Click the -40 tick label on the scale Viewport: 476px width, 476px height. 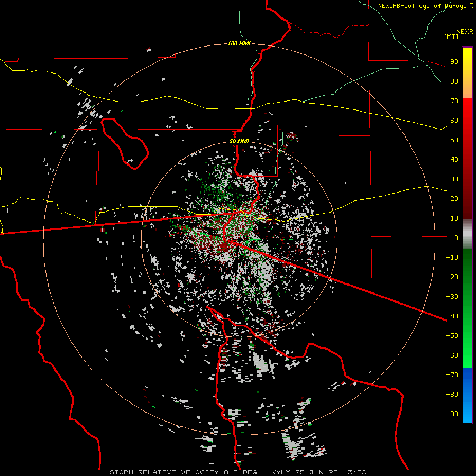click(452, 316)
